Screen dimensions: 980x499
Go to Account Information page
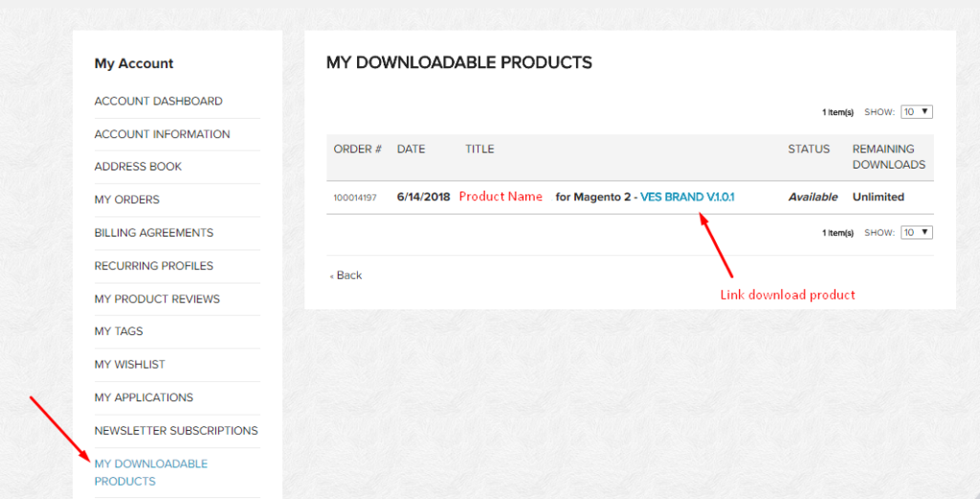162,134
